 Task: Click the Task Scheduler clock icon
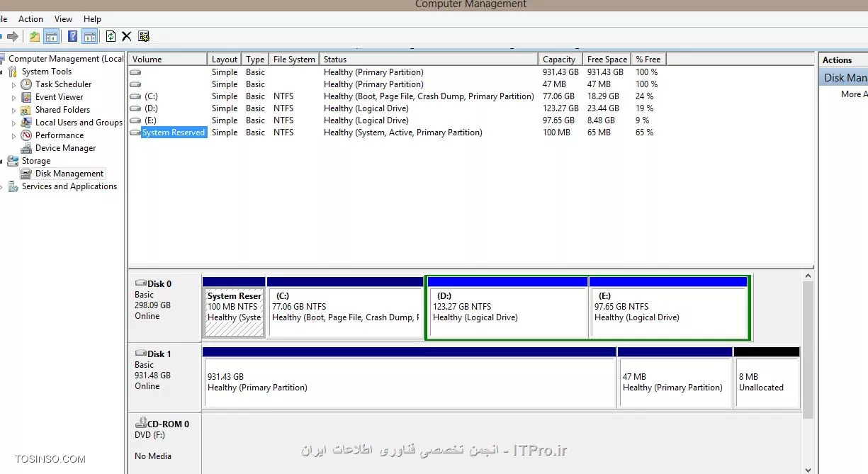click(x=26, y=84)
